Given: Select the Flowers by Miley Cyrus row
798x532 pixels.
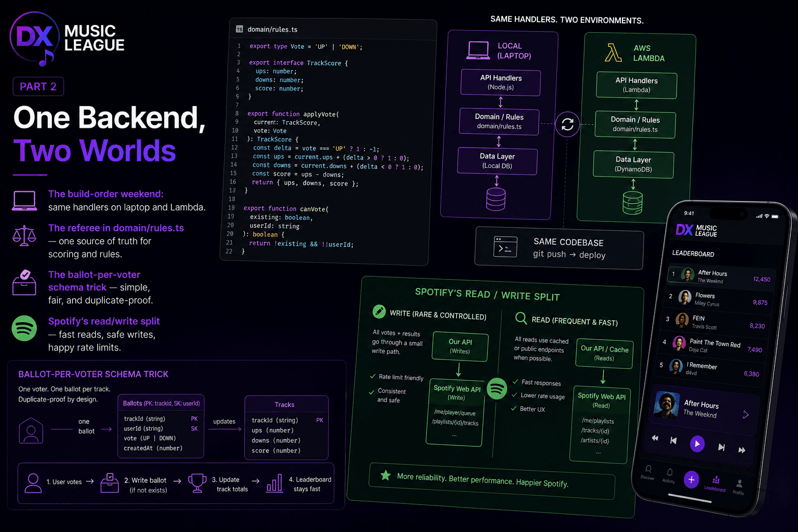Looking at the screenshot, I should point(719,299).
